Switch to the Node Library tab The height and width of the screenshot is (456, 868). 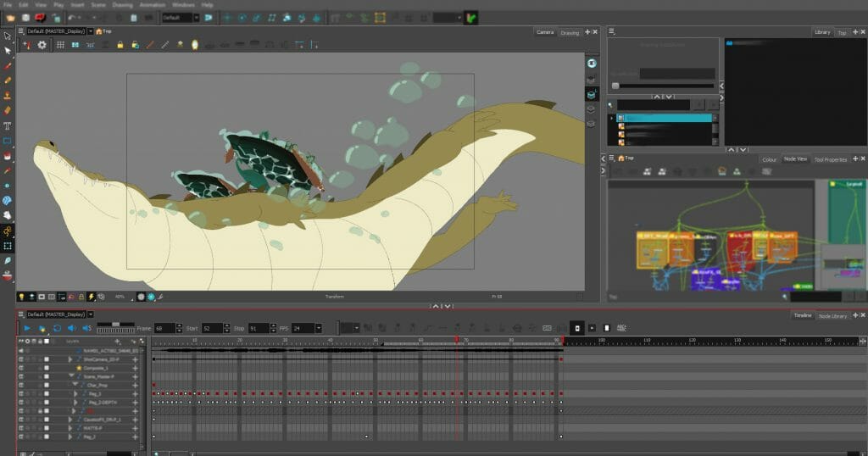832,315
